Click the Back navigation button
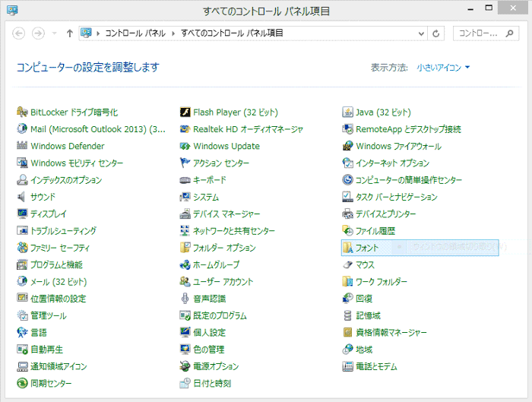The width and height of the screenshot is (532, 402). pyautogui.click(x=19, y=33)
